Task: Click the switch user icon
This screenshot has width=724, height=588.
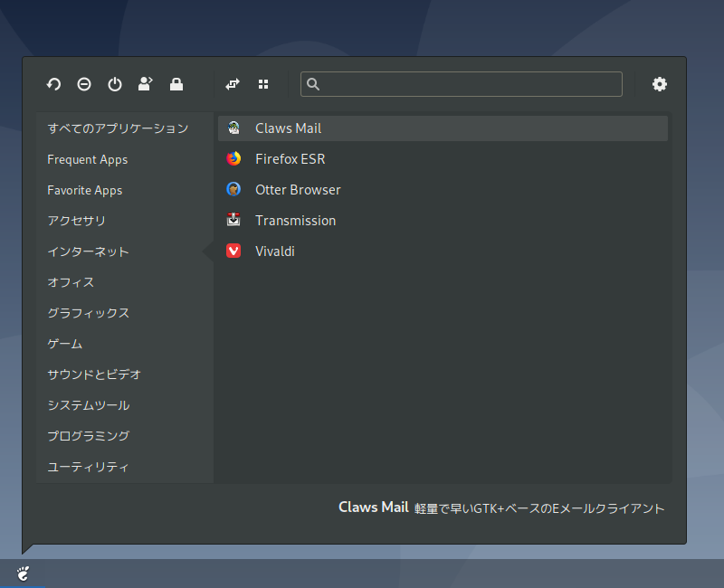Action: tap(146, 84)
